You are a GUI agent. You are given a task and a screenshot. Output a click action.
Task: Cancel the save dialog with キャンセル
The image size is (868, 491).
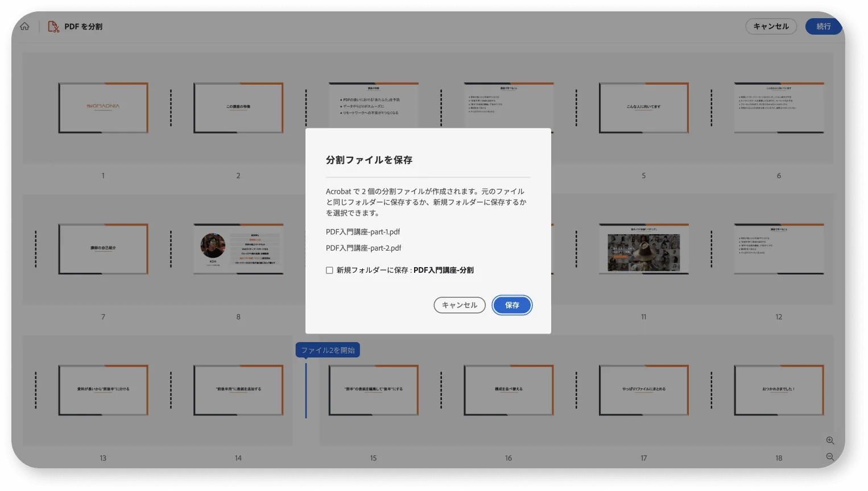coord(460,305)
